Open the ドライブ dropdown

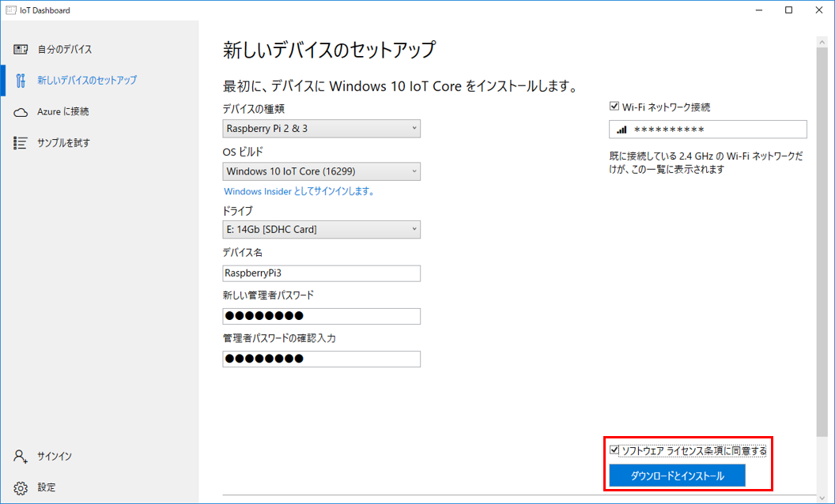pyautogui.click(x=321, y=229)
